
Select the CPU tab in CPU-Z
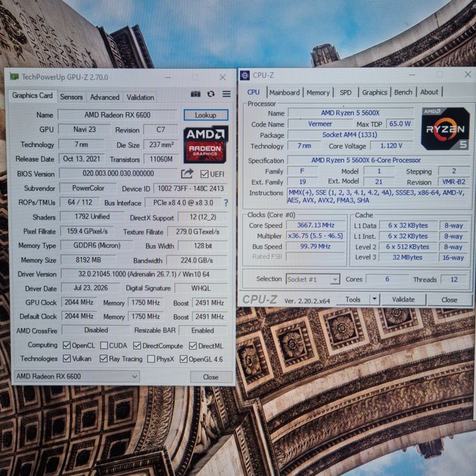coord(254,92)
